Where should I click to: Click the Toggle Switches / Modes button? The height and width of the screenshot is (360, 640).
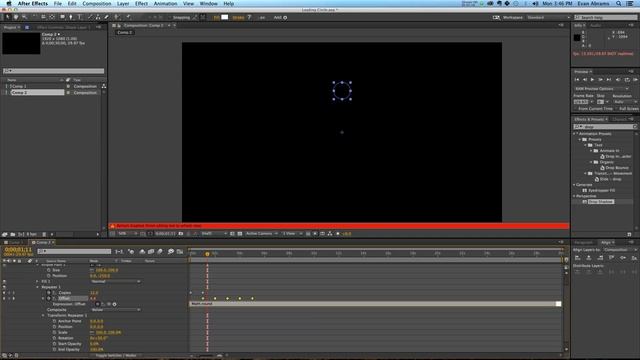coord(116,356)
